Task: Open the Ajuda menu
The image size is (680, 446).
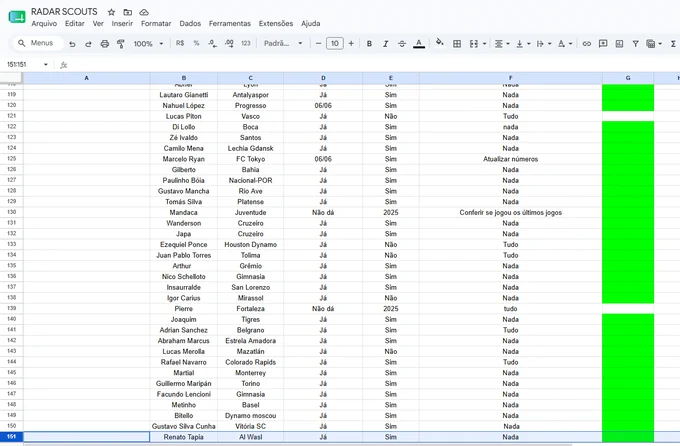Action: (311, 23)
